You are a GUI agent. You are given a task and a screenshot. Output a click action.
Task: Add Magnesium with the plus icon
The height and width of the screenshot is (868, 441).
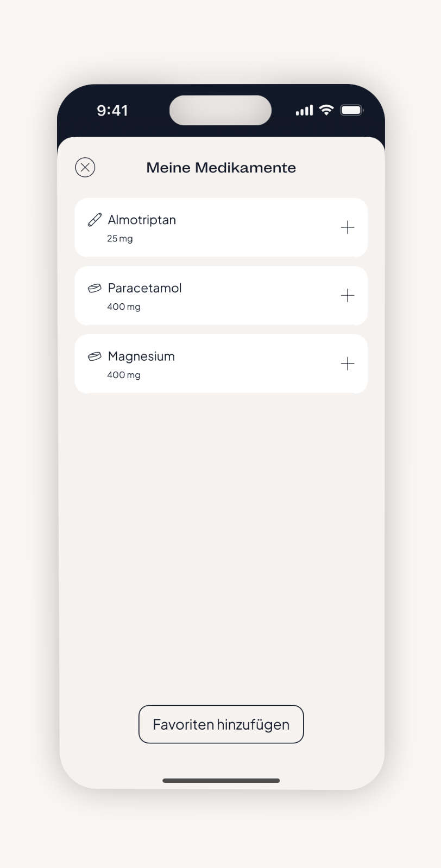[x=348, y=363]
